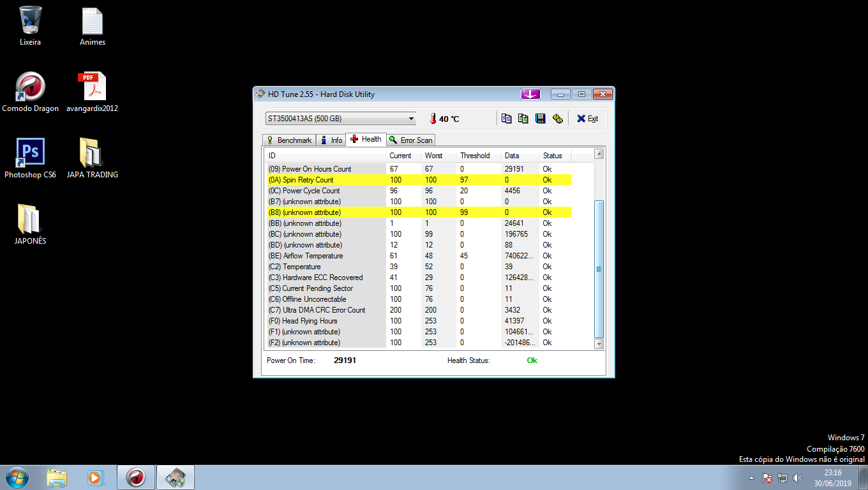Show hidden system tray icons
This screenshot has height=490, width=868.
pyautogui.click(x=751, y=478)
